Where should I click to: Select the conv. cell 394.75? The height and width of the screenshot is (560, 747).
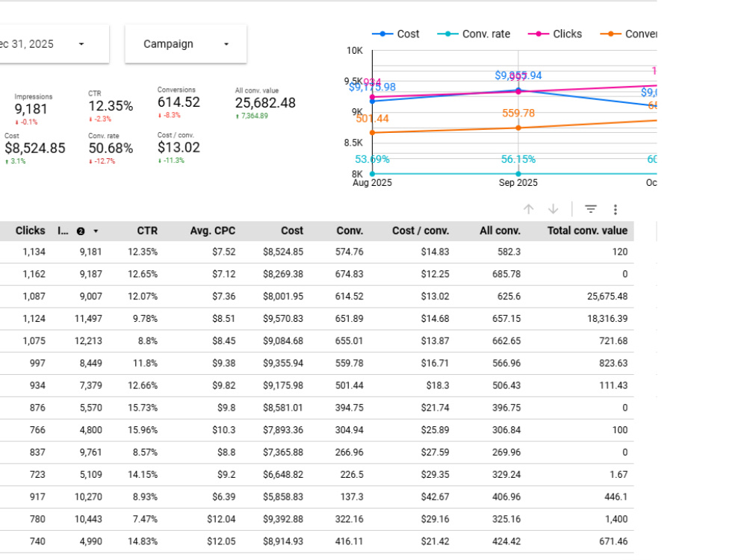(349, 408)
